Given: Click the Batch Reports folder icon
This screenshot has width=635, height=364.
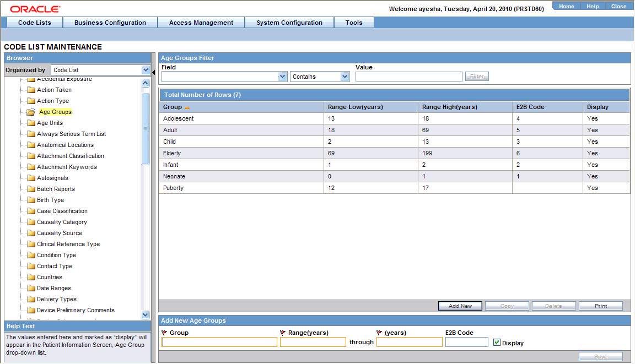Looking at the screenshot, I should click(31, 189).
